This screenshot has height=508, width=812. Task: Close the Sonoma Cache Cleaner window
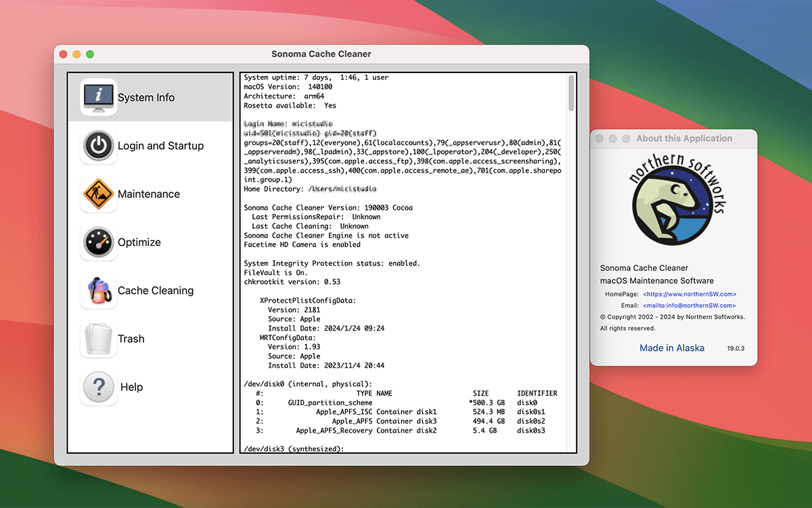(x=64, y=54)
